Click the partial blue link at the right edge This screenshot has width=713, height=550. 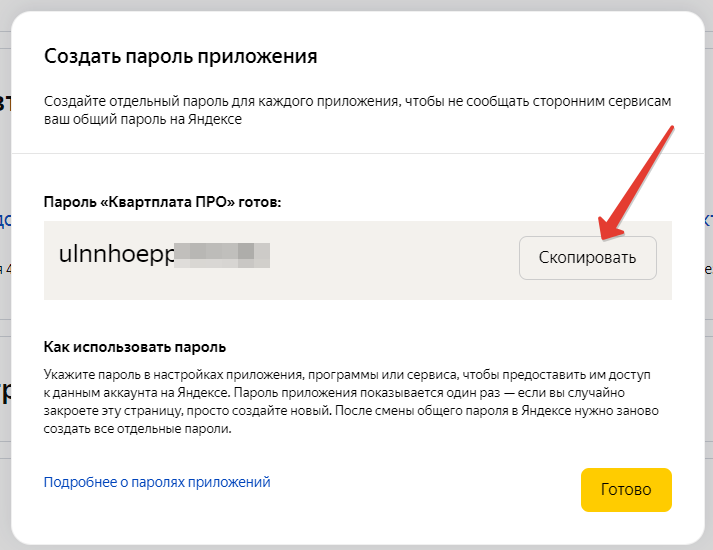[x=708, y=220]
